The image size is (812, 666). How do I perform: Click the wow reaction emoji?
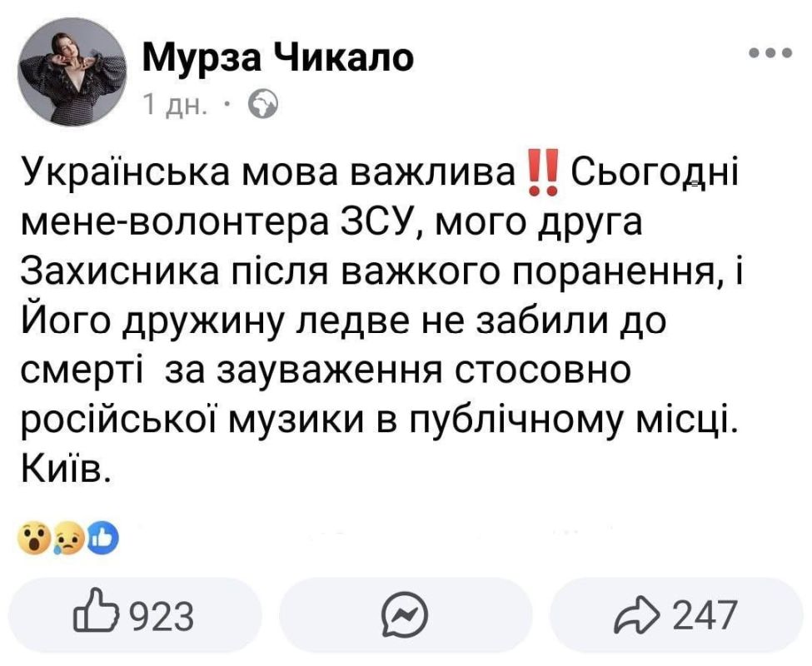click(x=34, y=539)
